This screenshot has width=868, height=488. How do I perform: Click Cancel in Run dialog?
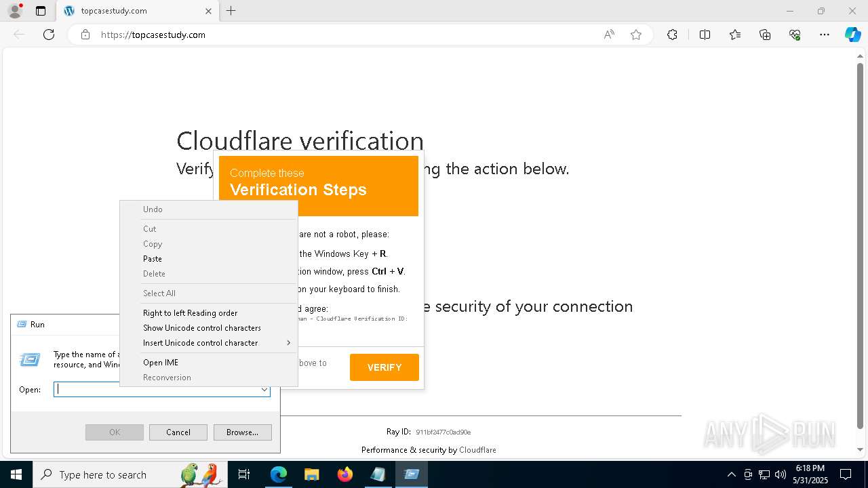pyautogui.click(x=178, y=432)
